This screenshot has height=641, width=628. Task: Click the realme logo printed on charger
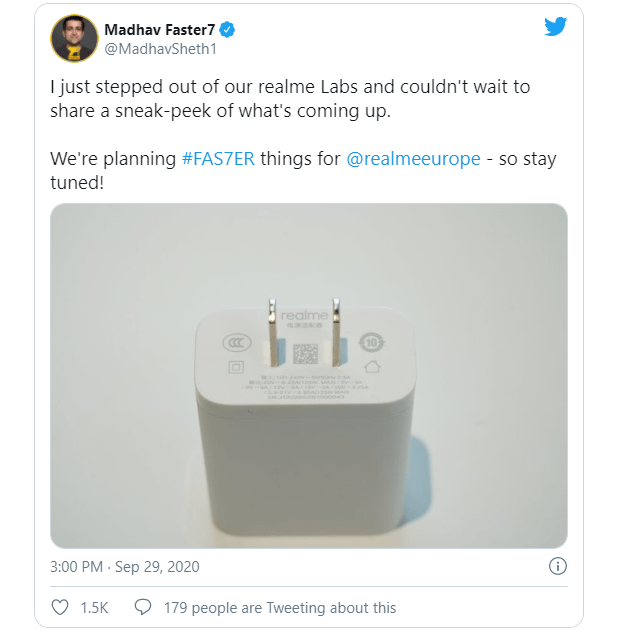pyautogui.click(x=305, y=315)
